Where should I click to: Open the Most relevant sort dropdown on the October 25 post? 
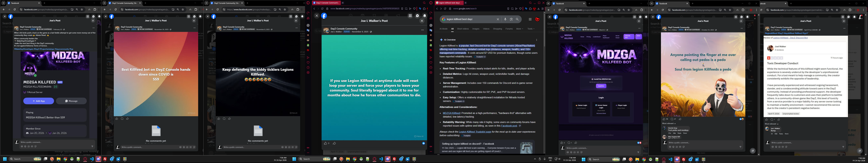669,124
